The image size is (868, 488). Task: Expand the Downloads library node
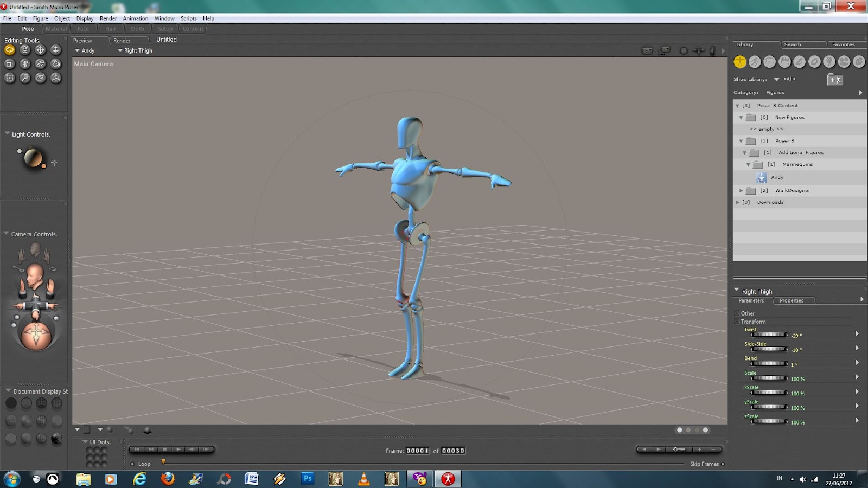(x=737, y=202)
